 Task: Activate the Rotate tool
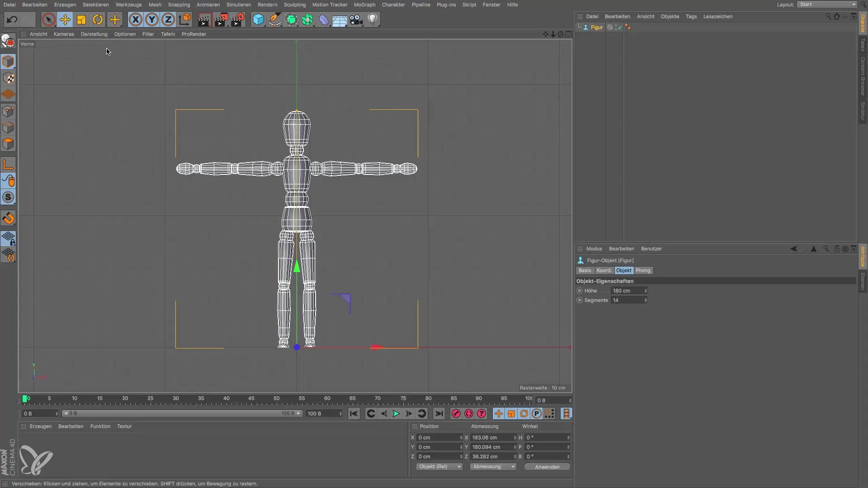pos(98,20)
